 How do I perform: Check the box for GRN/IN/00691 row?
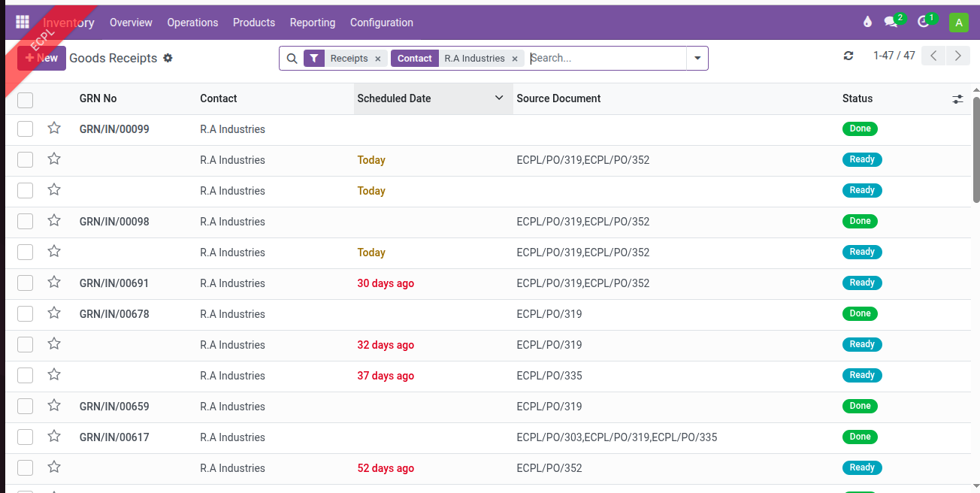26,283
